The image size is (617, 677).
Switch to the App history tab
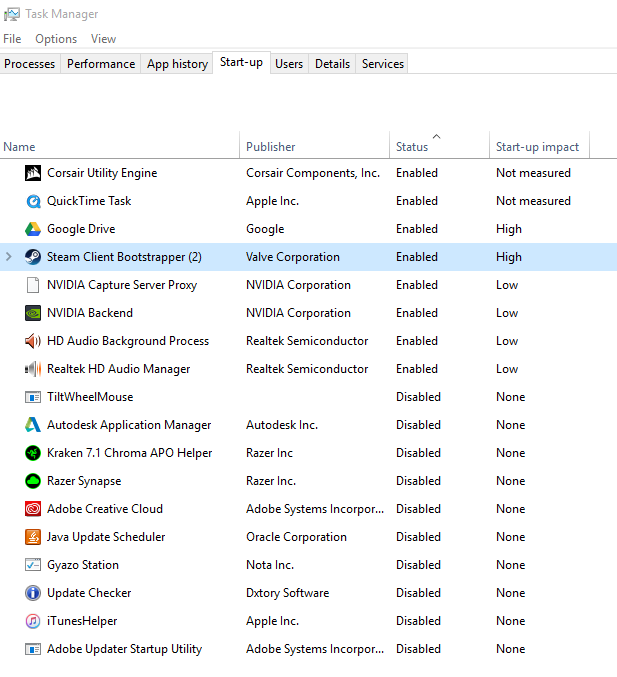[177, 64]
